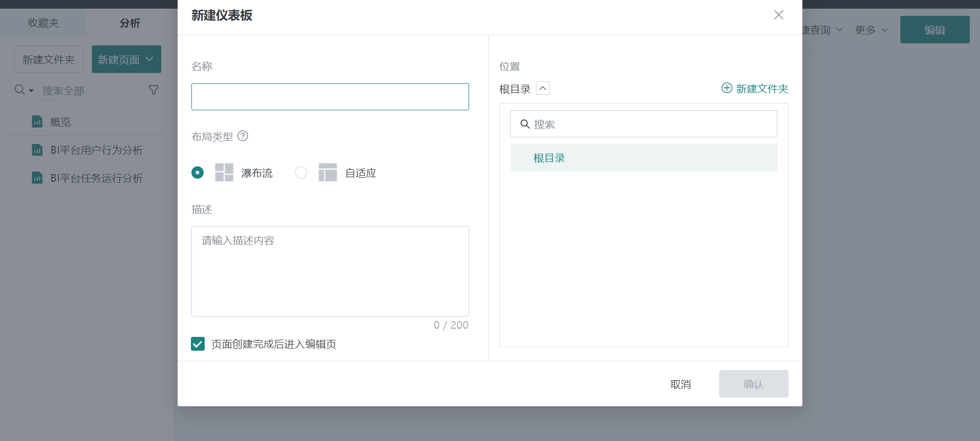Select the 瀑布流 radio button
Image resolution: width=980 pixels, height=441 pixels.
[198, 173]
